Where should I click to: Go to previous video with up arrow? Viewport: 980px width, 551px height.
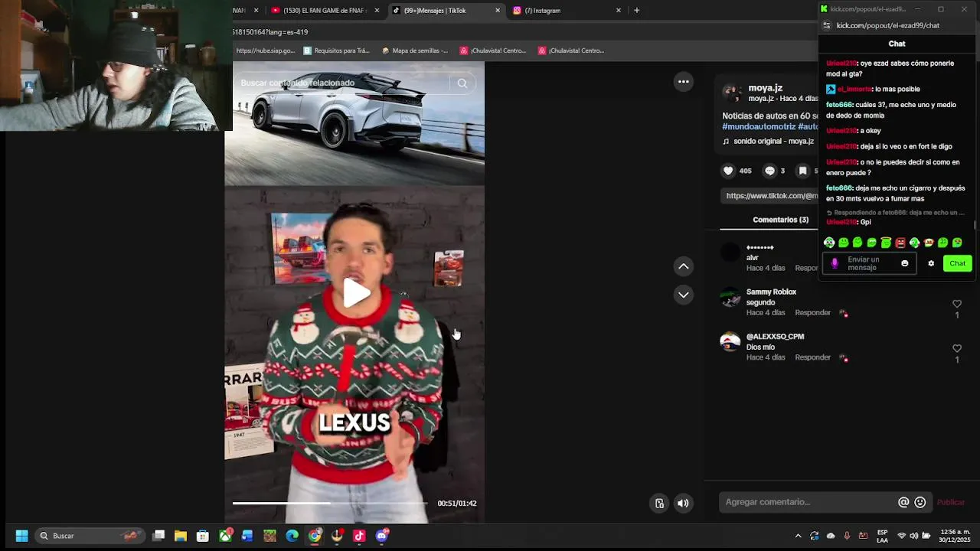pyautogui.click(x=684, y=266)
